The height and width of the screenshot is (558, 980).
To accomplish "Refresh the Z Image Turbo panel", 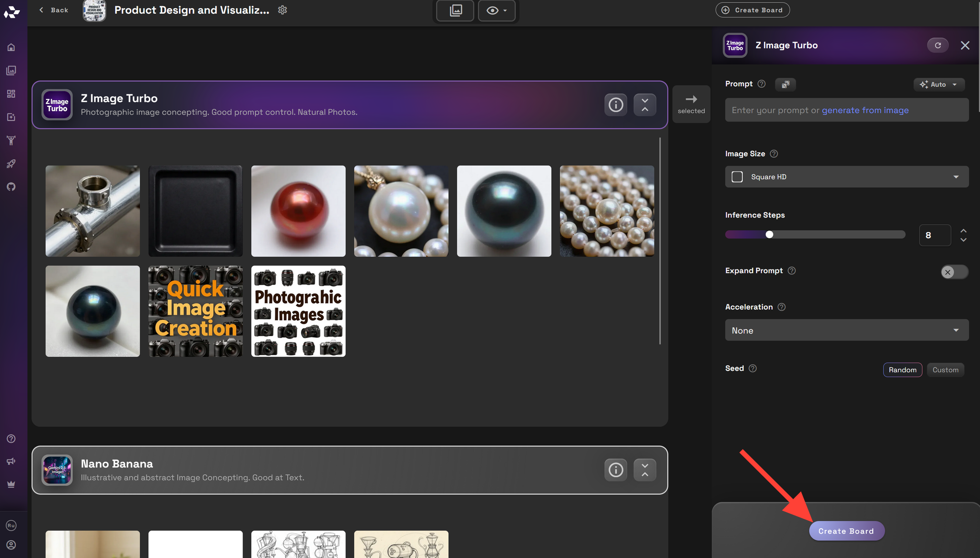I will pos(938,45).
